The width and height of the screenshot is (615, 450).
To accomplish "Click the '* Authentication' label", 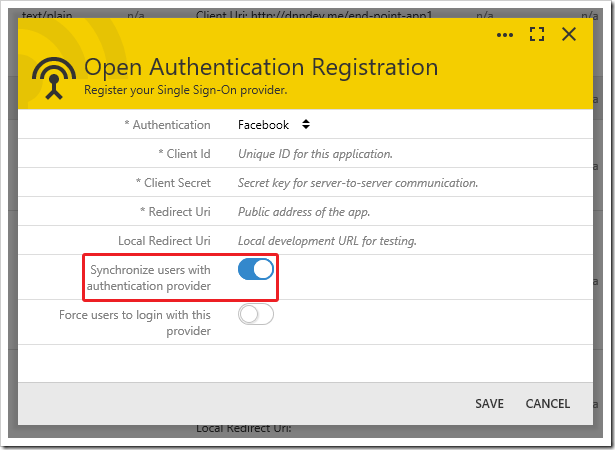I will click(167, 125).
